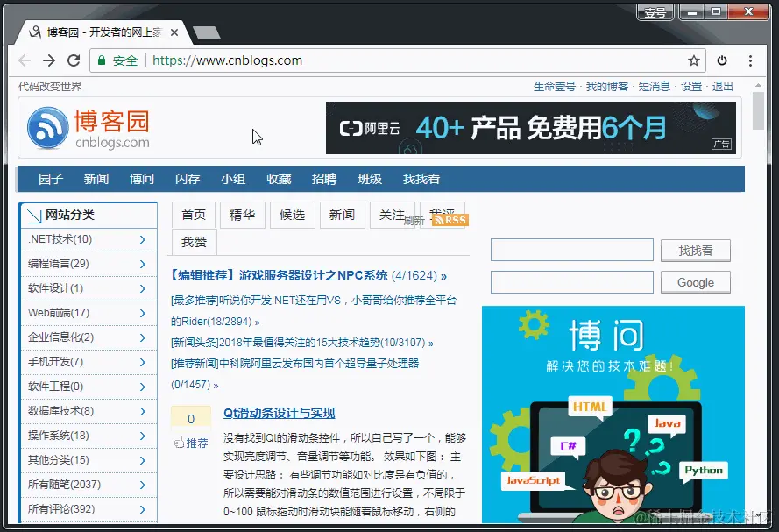Click the Google search button
Viewport: 779px width, 532px height.
tap(696, 282)
